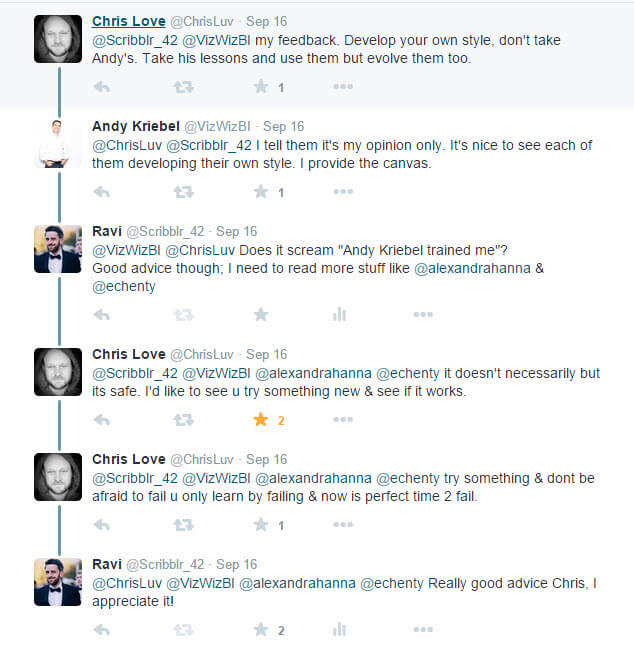This screenshot has height=650, width=634.
Task: Retweet Chris Love's first tweet
Action: click(x=183, y=87)
